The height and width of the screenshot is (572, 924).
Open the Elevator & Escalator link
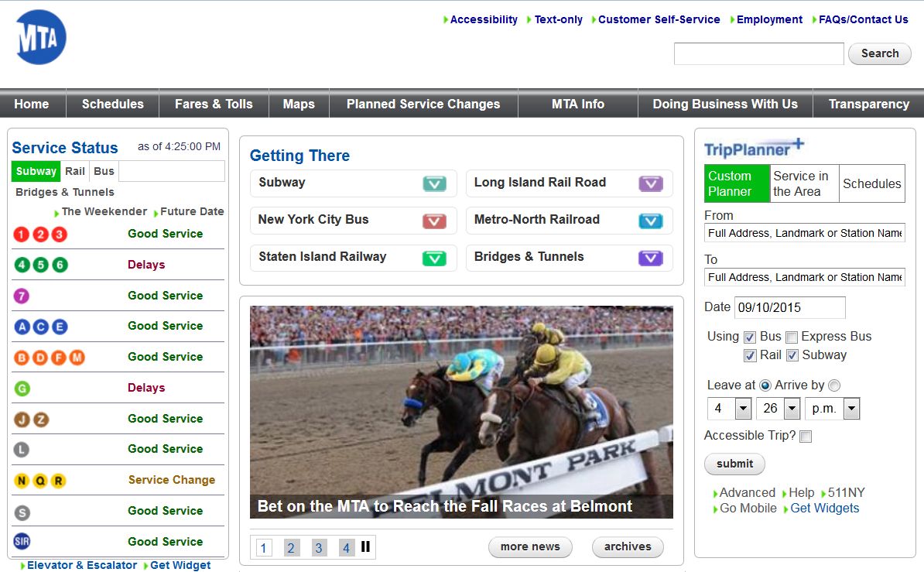82,565
